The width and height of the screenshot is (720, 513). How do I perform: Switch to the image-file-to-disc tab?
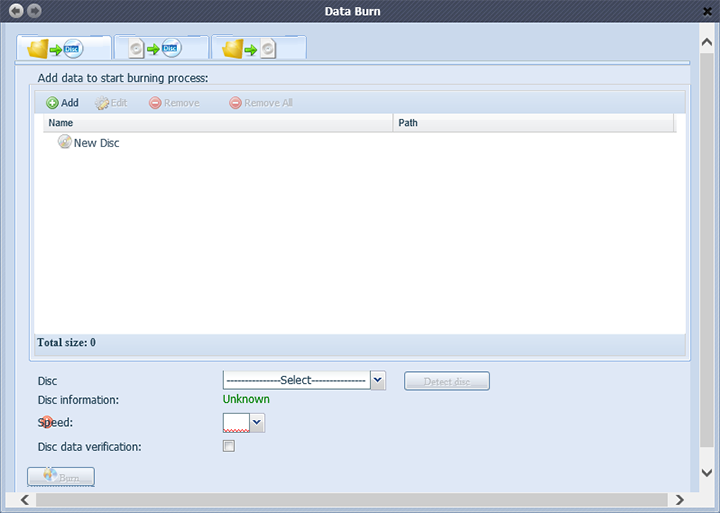coord(160,48)
